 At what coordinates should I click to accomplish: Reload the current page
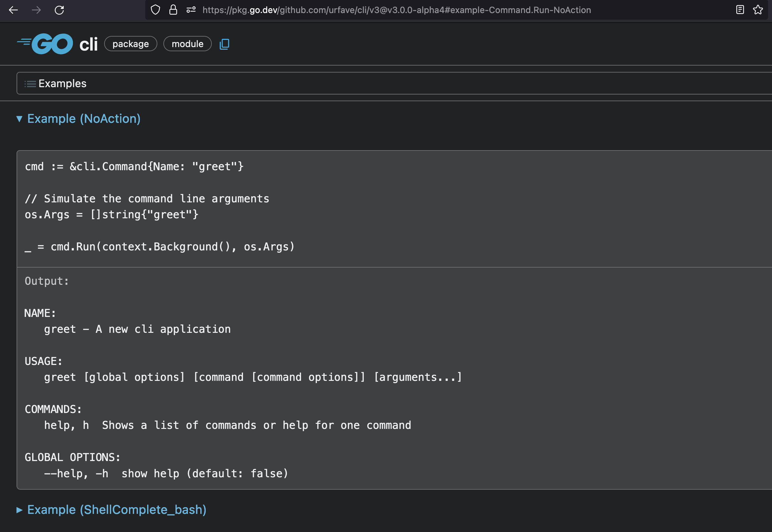point(59,10)
